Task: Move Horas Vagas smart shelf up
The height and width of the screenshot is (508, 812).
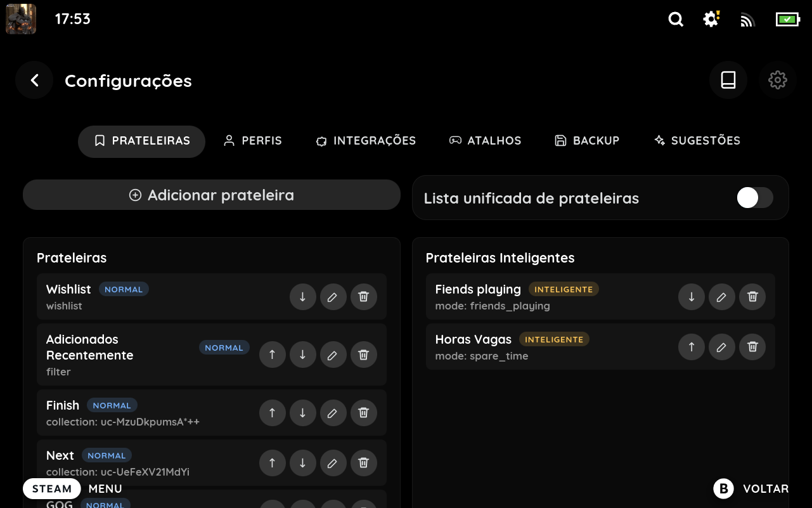Action: (x=692, y=347)
